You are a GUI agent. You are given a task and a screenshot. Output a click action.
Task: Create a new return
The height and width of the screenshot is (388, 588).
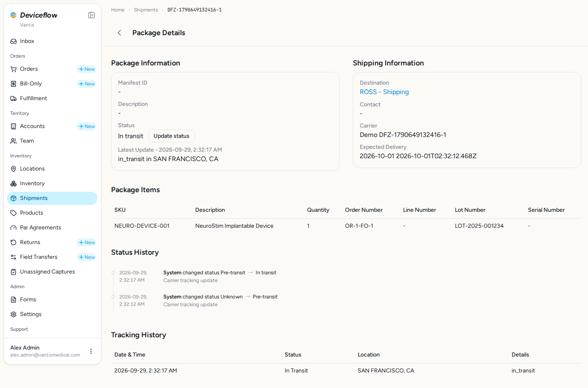pos(87,242)
